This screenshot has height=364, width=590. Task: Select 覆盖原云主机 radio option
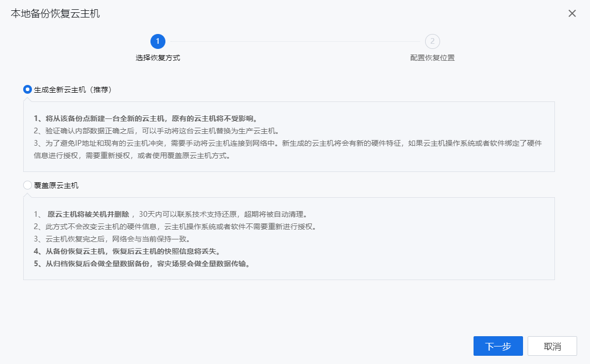tap(27, 185)
